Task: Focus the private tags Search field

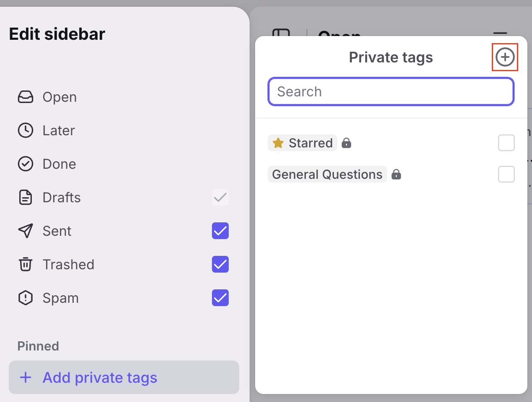Action: [x=391, y=91]
